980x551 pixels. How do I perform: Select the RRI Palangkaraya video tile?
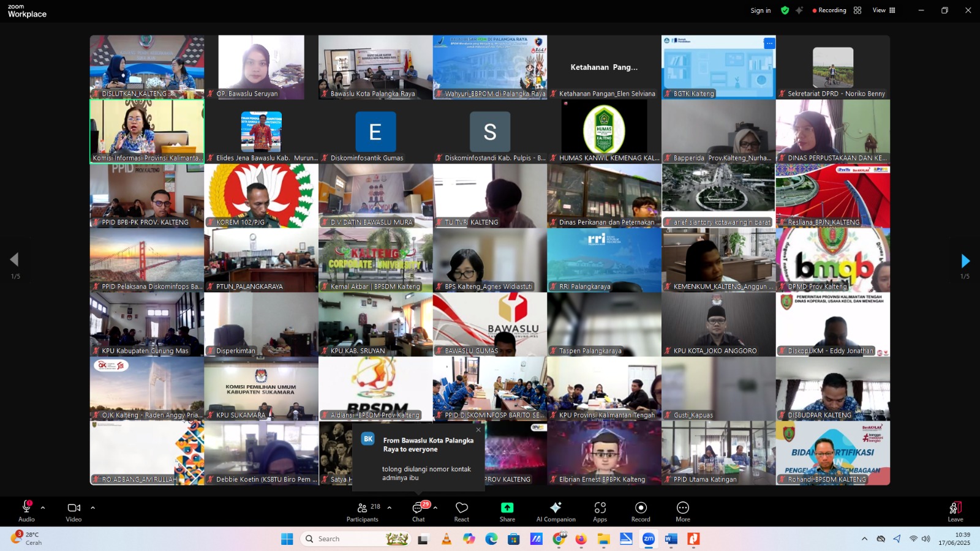point(605,260)
